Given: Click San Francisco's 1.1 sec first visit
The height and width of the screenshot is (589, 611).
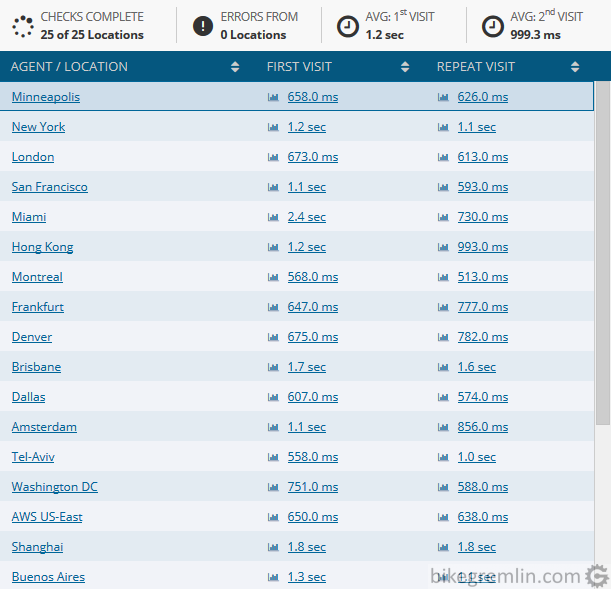Looking at the screenshot, I should (307, 187).
